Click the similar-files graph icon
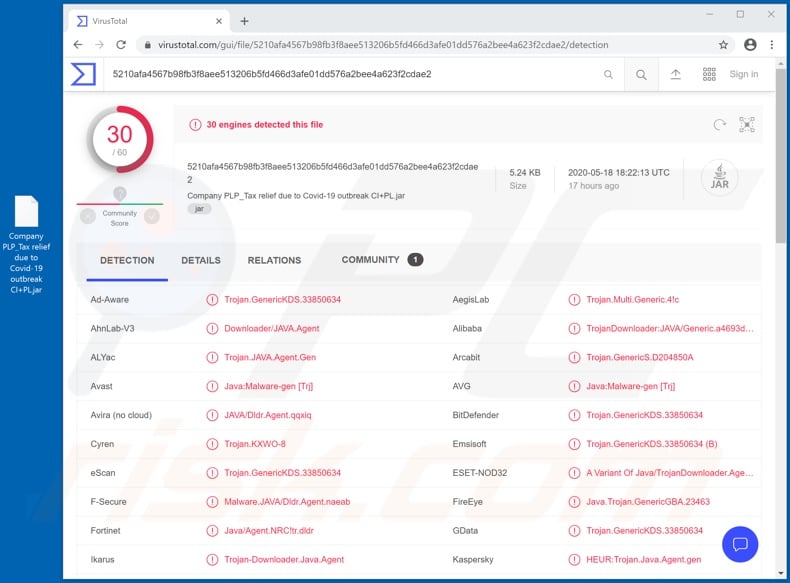The image size is (790, 583). click(747, 125)
